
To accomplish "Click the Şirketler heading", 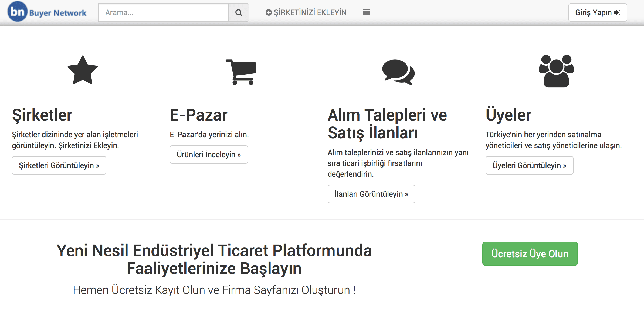I will [42, 115].
